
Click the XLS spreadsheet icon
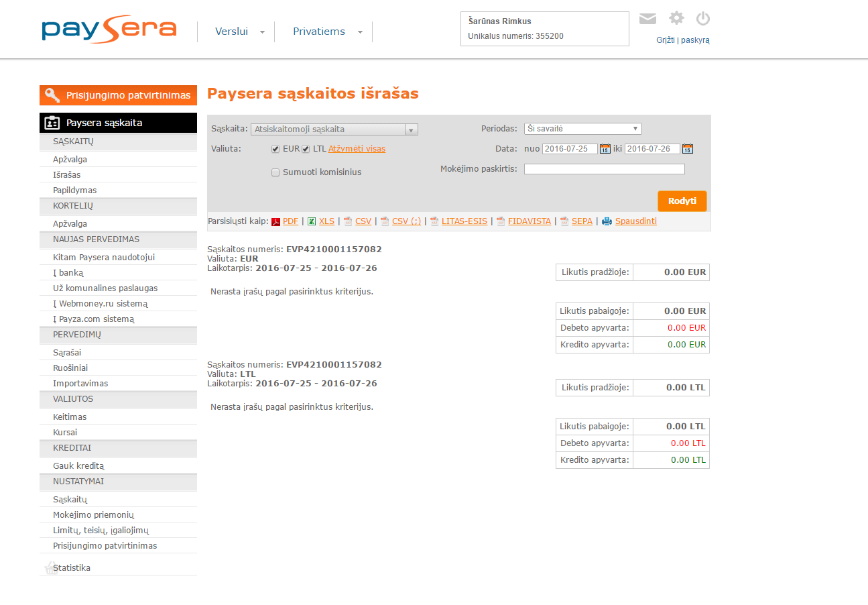tap(312, 221)
